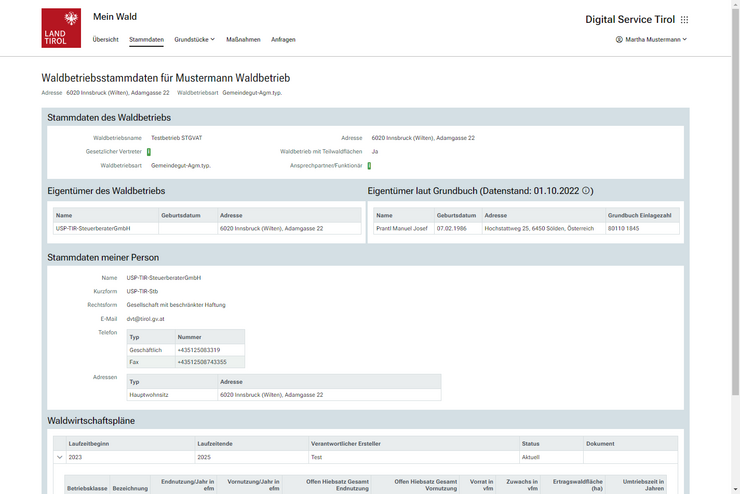Expand the Grundstücke menu dropdown
The height and width of the screenshot is (494, 740).
pos(194,40)
